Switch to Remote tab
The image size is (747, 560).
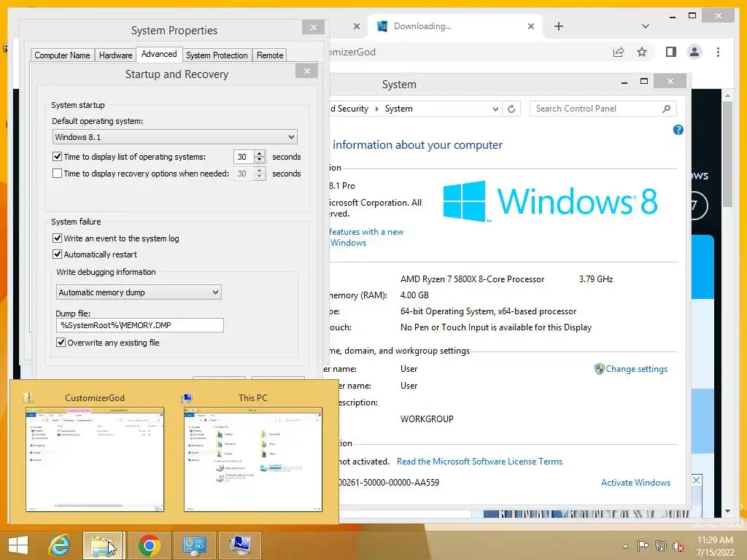(x=270, y=55)
